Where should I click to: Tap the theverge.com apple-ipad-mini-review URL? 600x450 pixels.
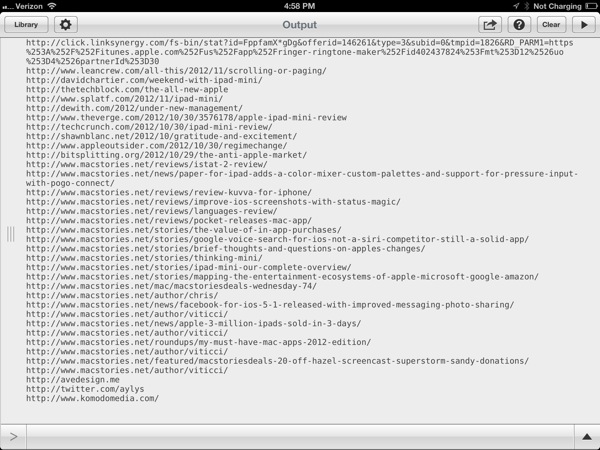(x=186, y=117)
